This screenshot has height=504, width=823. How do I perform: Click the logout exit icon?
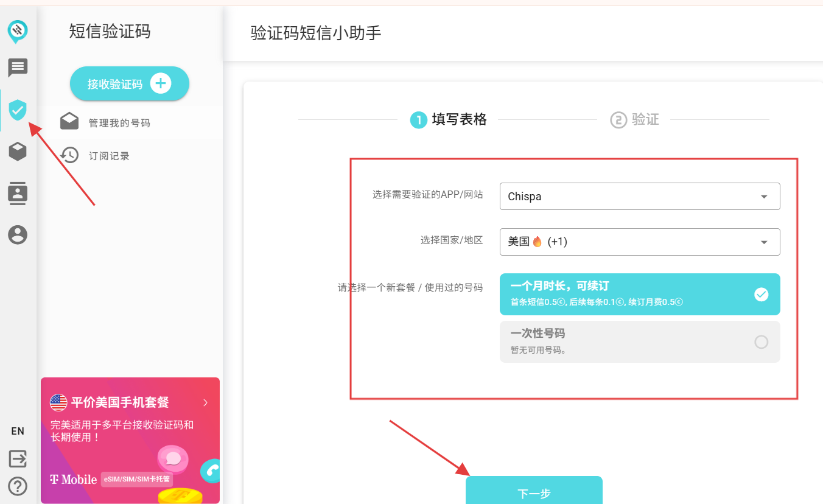[x=18, y=458]
